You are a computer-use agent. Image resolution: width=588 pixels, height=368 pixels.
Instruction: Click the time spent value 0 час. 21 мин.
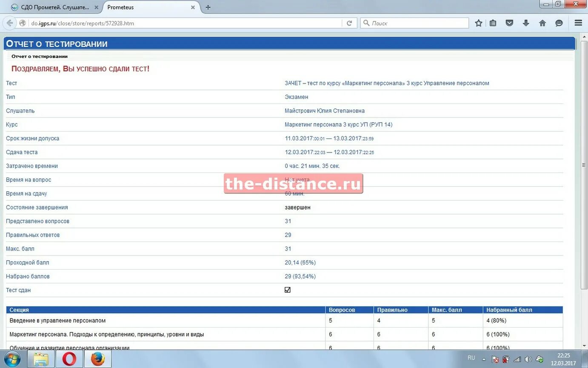click(312, 166)
